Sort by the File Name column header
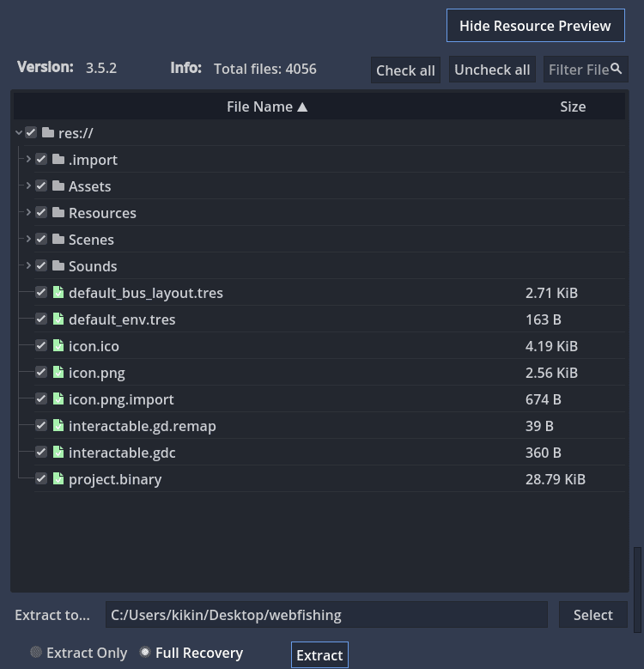This screenshot has width=644, height=669. (266, 106)
